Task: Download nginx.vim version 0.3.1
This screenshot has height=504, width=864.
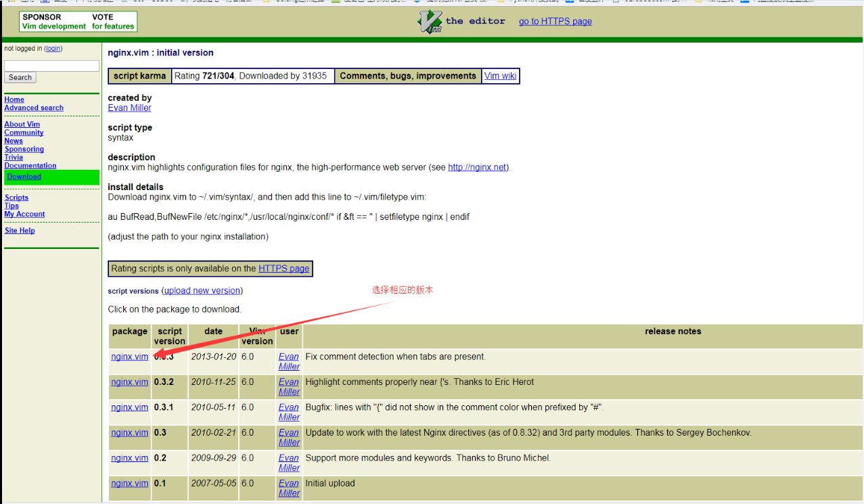Action: coord(129,407)
